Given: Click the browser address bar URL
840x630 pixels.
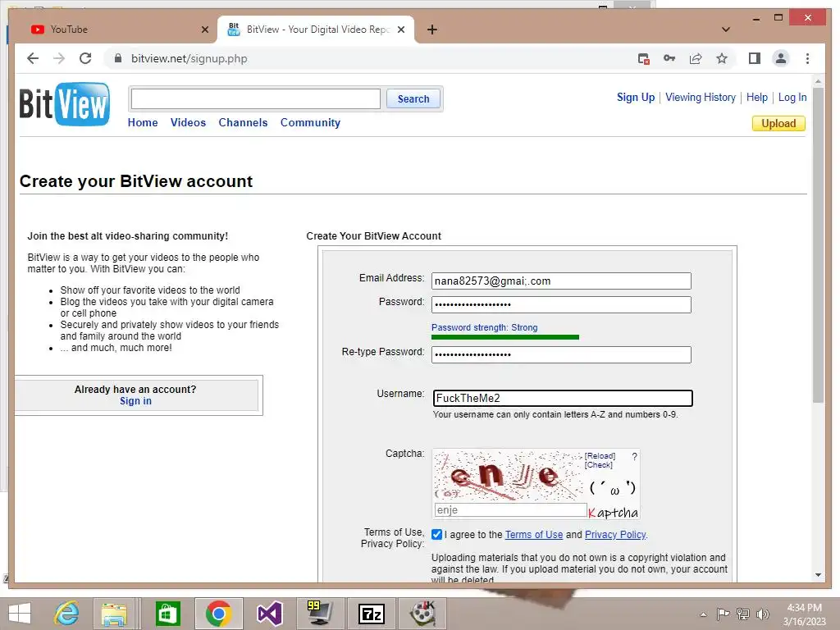Looking at the screenshot, I should [189, 58].
